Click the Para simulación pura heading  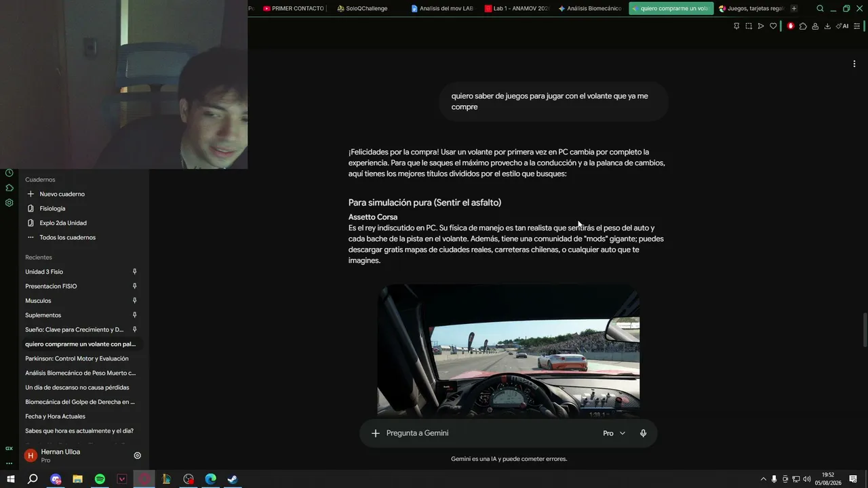tap(425, 203)
